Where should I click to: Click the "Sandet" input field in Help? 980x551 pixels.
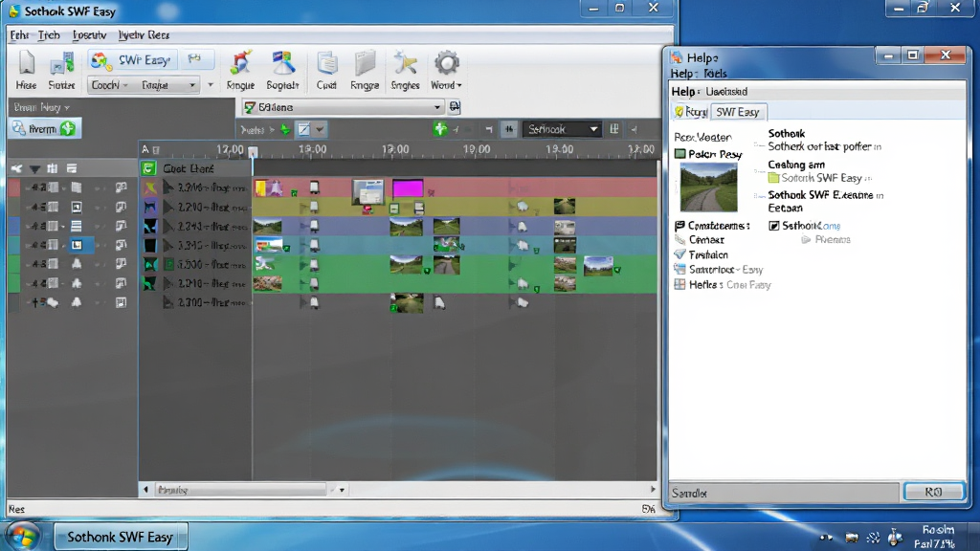click(784, 493)
